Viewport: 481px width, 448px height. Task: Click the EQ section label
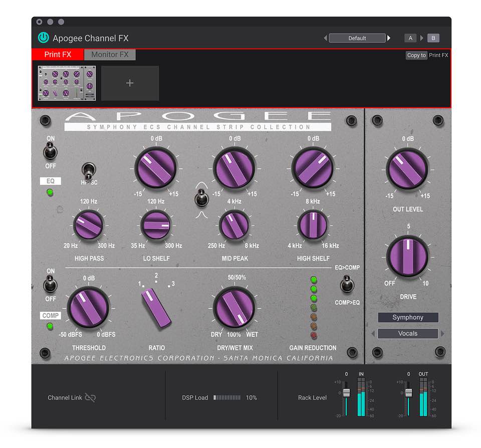50,181
